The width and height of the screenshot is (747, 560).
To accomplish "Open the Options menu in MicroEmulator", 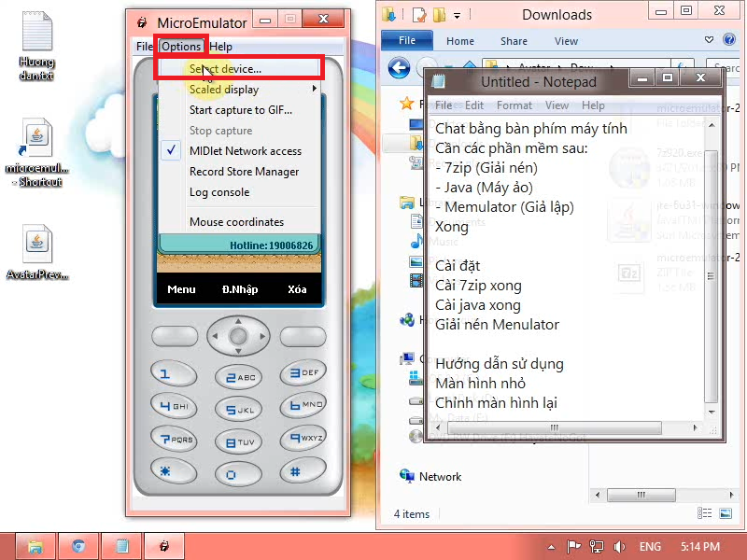I will (181, 46).
